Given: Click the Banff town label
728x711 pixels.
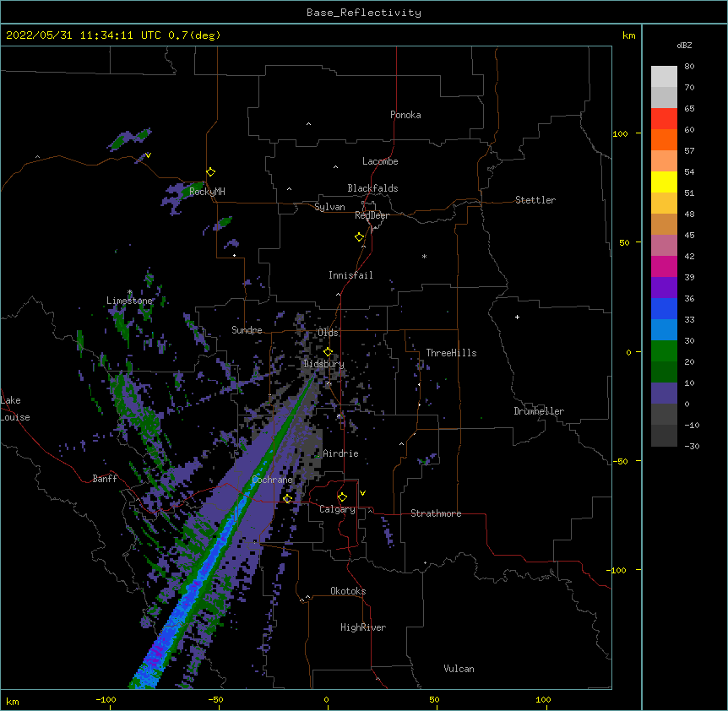Looking at the screenshot, I should [105, 479].
